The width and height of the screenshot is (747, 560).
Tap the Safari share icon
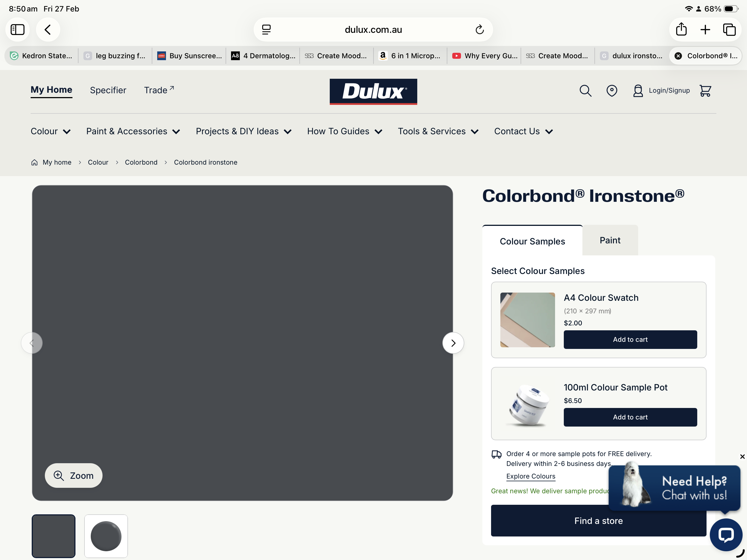pyautogui.click(x=681, y=29)
